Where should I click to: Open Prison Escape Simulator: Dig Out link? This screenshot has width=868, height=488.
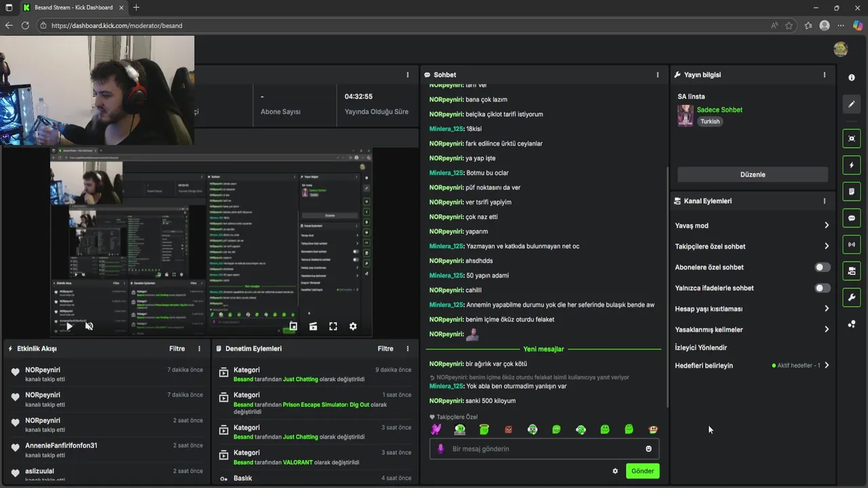pyautogui.click(x=326, y=405)
